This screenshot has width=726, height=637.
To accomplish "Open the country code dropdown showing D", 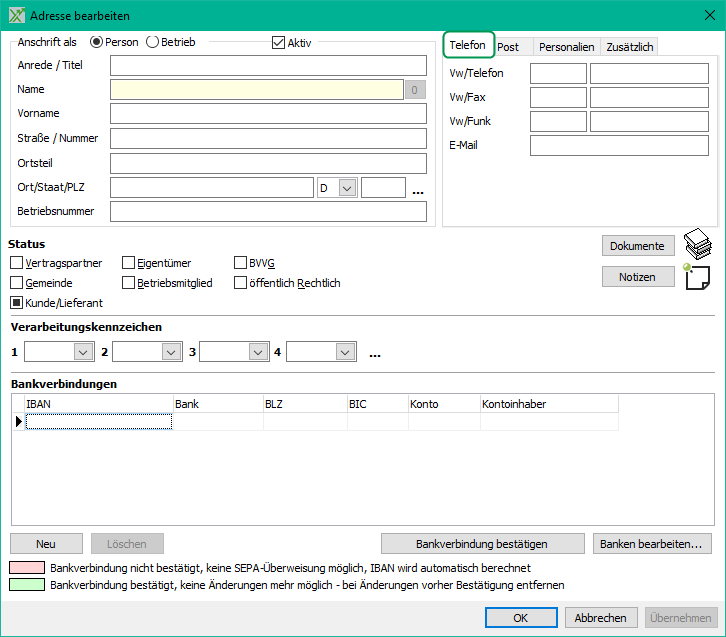I will [x=347, y=188].
